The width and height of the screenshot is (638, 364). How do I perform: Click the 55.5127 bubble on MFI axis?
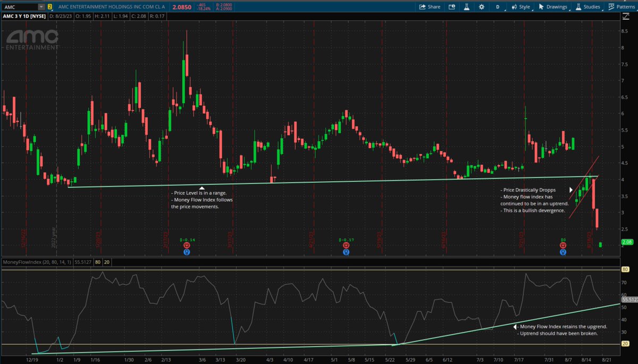tap(630, 300)
